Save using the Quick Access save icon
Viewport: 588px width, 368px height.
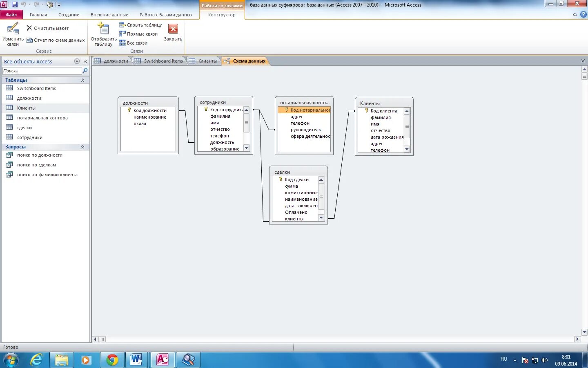point(15,4)
